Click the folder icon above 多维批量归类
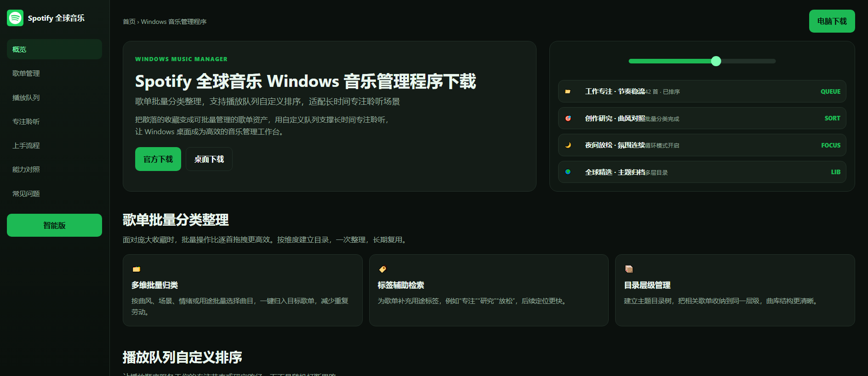Image resolution: width=868 pixels, height=376 pixels. [136, 269]
